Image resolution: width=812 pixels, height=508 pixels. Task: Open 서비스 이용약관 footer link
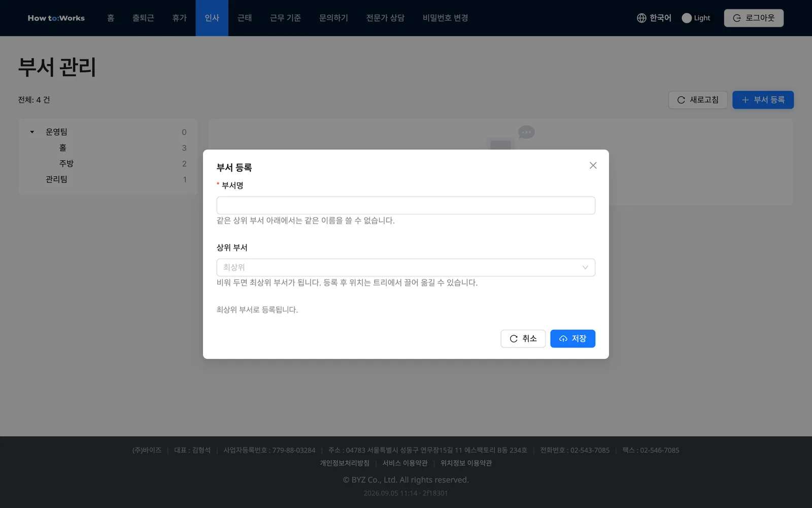[x=405, y=463]
